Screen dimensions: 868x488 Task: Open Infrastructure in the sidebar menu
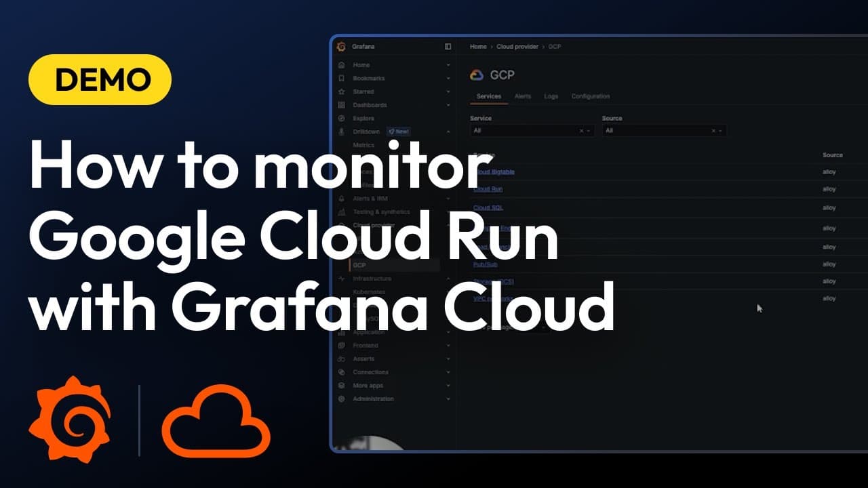coord(372,279)
